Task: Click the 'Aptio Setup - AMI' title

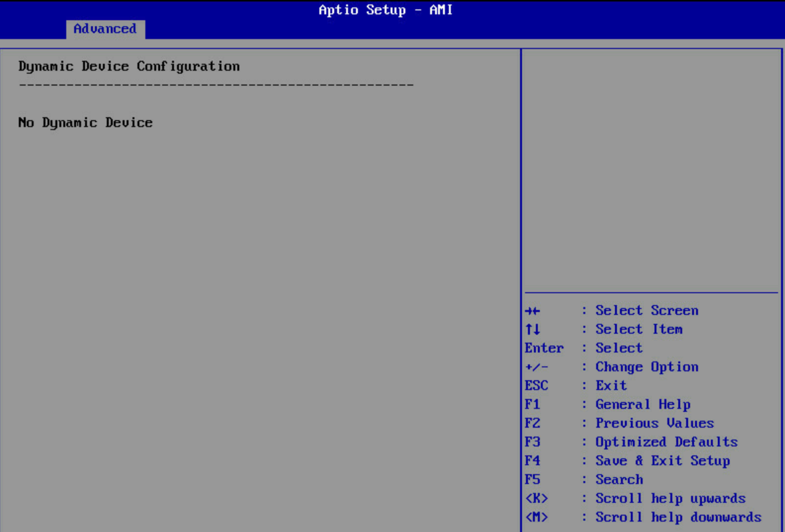Action: pyautogui.click(x=386, y=10)
